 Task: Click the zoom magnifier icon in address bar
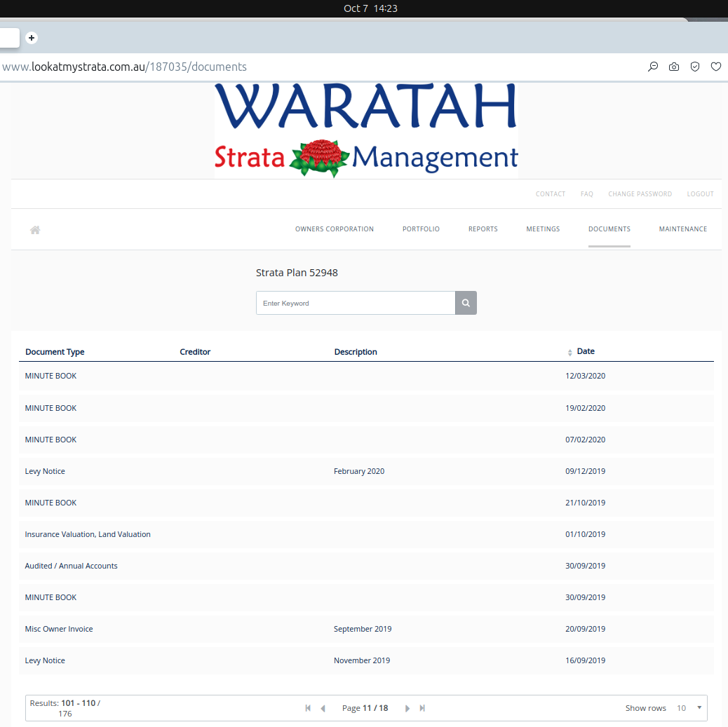653,67
